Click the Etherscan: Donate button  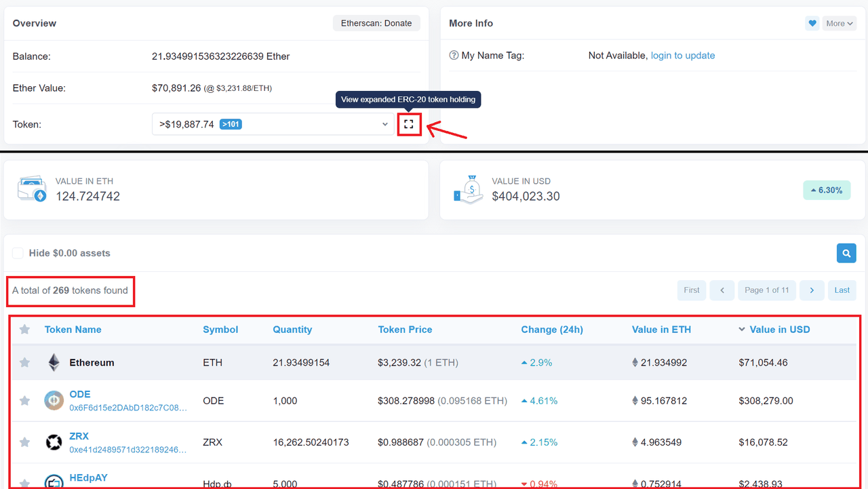[376, 22]
